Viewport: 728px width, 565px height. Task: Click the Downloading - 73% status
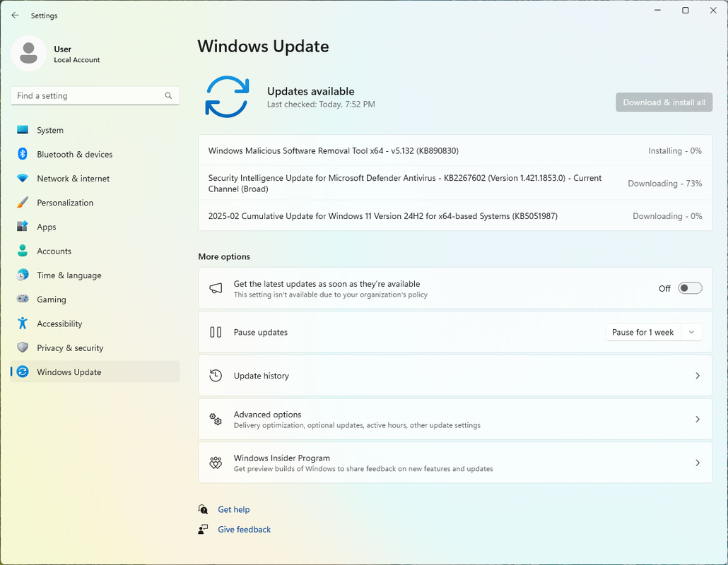pyautogui.click(x=664, y=183)
